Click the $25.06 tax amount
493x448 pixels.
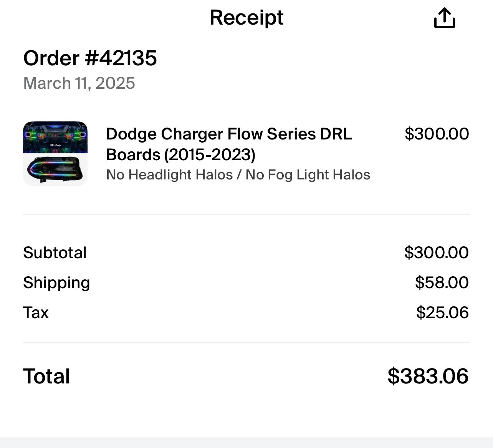point(442,312)
